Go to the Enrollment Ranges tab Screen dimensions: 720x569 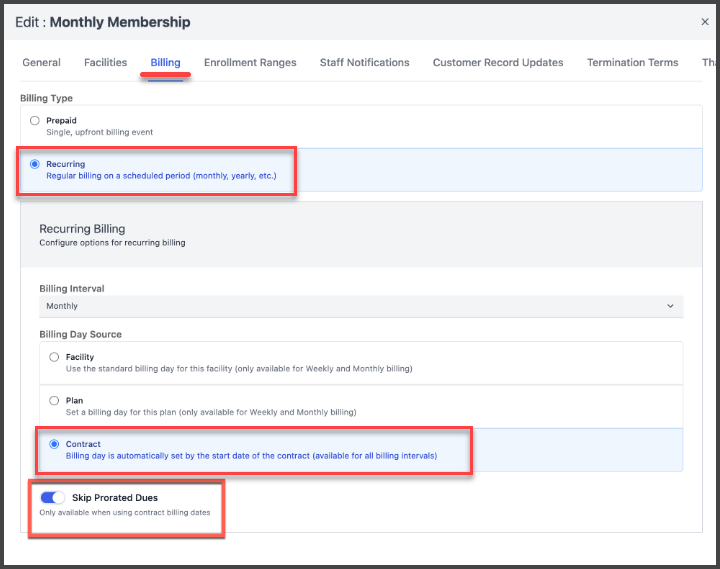click(x=250, y=62)
